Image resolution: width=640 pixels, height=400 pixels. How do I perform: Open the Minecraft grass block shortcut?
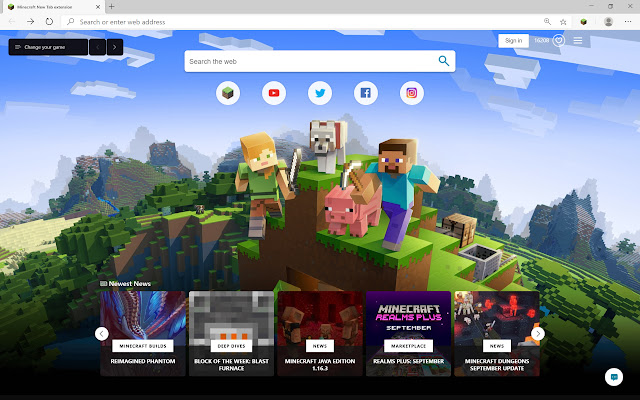(228, 93)
